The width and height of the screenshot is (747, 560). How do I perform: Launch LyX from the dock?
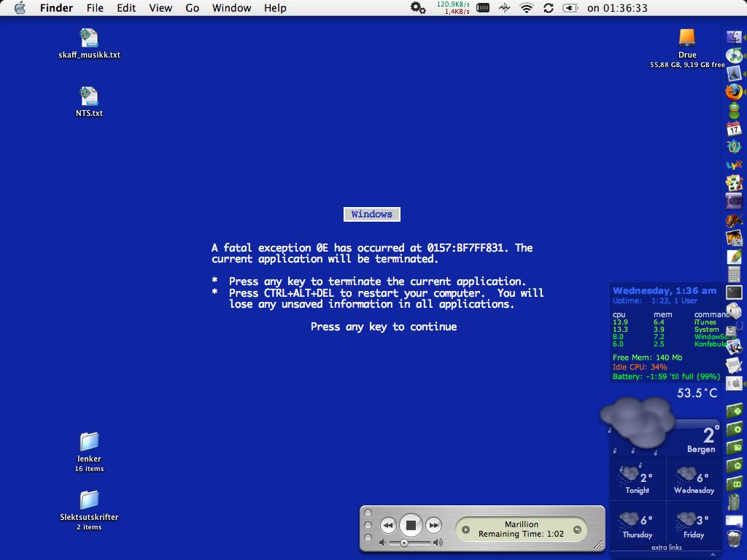(x=734, y=165)
